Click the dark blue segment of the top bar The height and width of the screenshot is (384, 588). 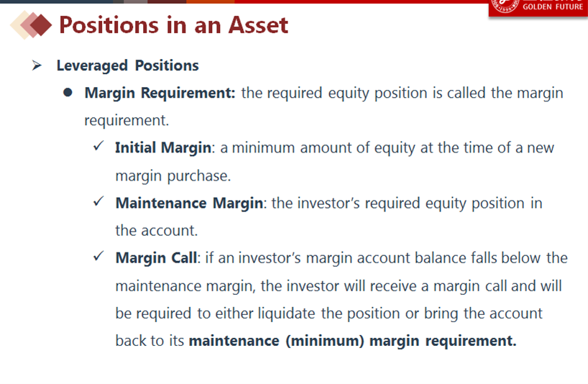56,1
